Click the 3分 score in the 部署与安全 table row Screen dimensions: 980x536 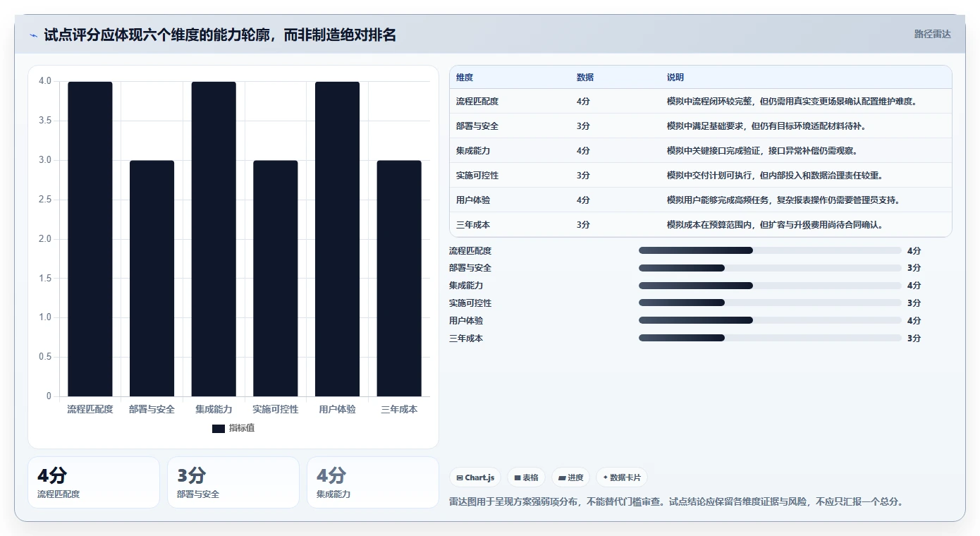coord(583,126)
